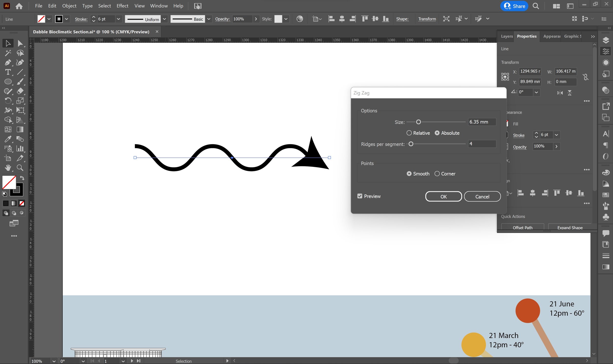613x364 pixels.
Task: Select the Zoom tool in toolbar
Action: click(x=20, y=168)
